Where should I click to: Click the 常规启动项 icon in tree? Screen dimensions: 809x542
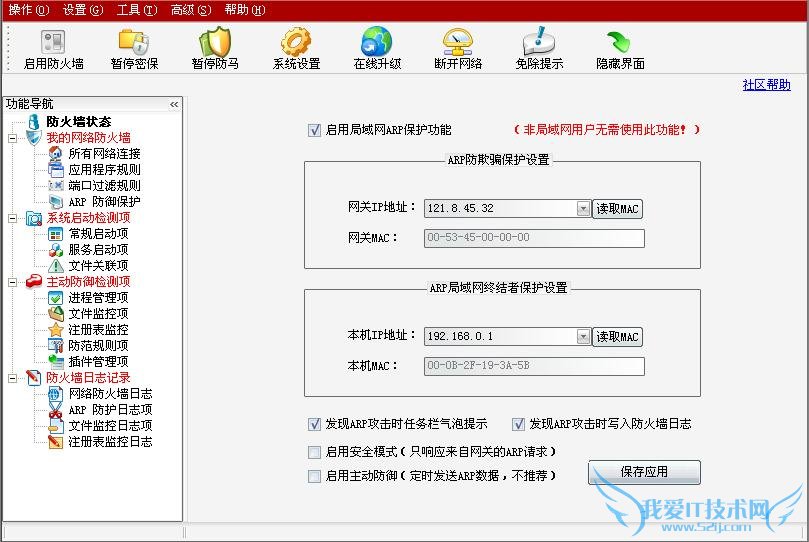pos(55,234)
